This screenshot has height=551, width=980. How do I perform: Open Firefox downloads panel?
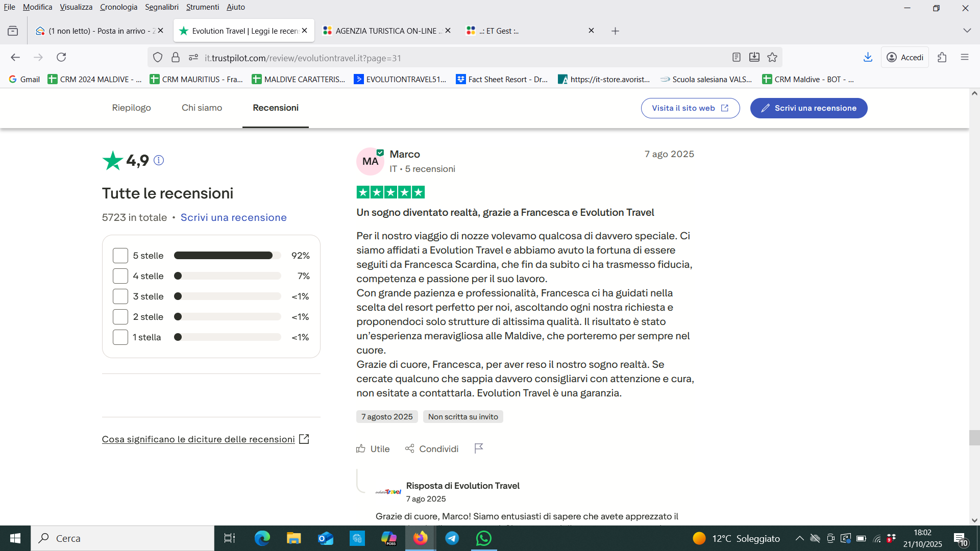point(868,58)
